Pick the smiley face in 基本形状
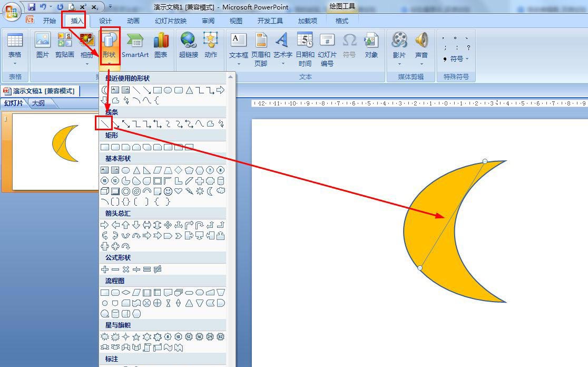This screenshot has width=588, height=367. tap(168, 191)
